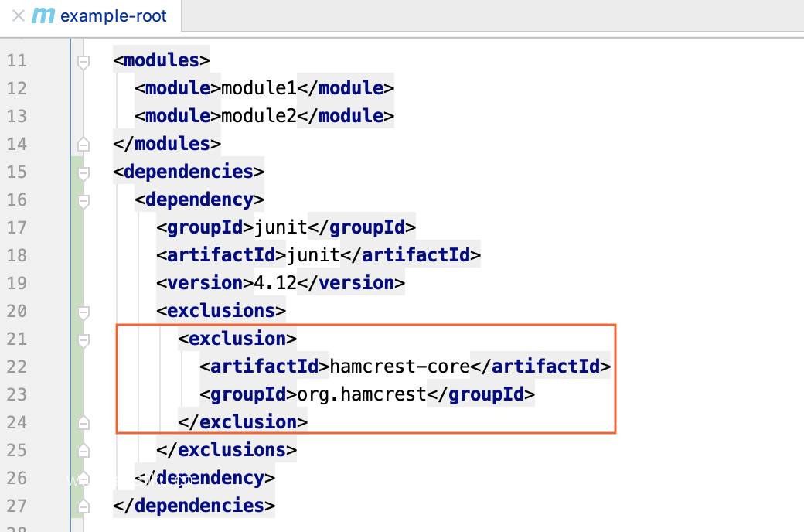804x532 pixels.
Task: Click the closing </exclusion> tag
Action: coord(243,421)
